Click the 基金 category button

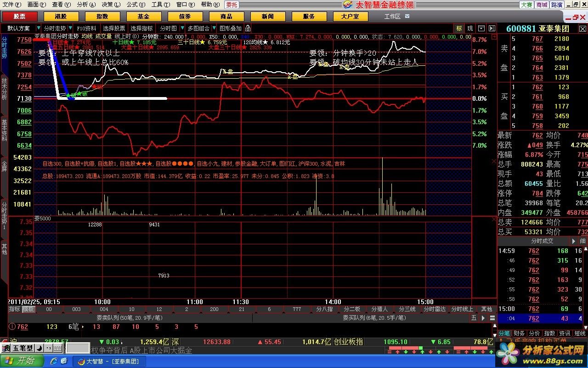[x=143, y=17]
